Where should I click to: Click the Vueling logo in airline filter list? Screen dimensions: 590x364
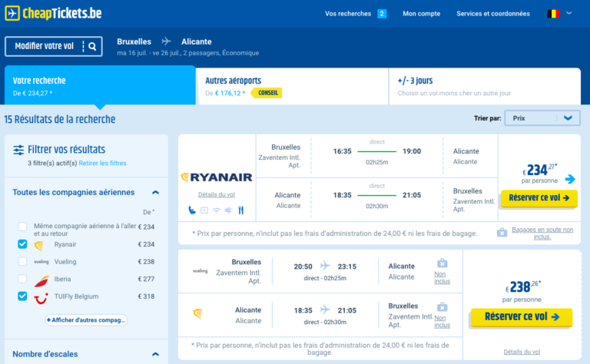click(x=41, y=262)
